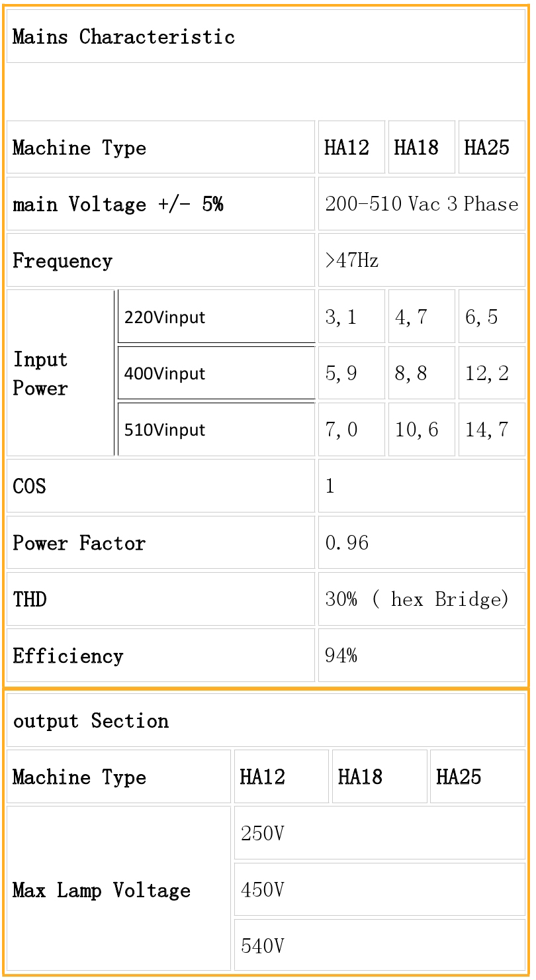
Task: Click the "COS" row label
Action: pyautogui.click(x=160, y=486)
